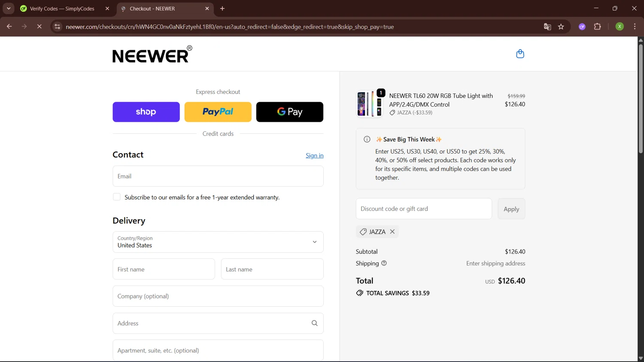Click the Email input field

pos(218,176)
